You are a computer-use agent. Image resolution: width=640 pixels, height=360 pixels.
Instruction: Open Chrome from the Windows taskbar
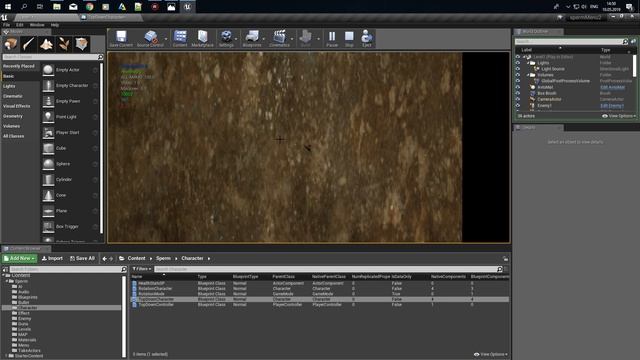point(89,7)
